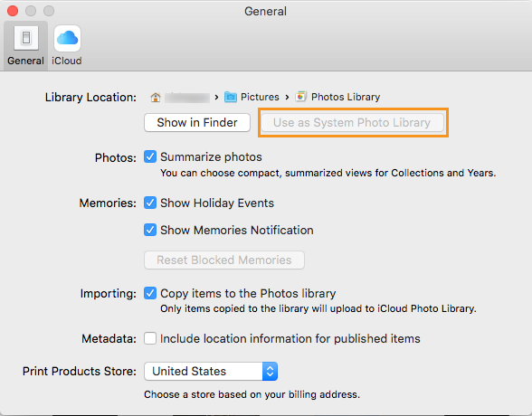
Task: Open the Print Products Store dropdown
Action: [x=211, y=372]
